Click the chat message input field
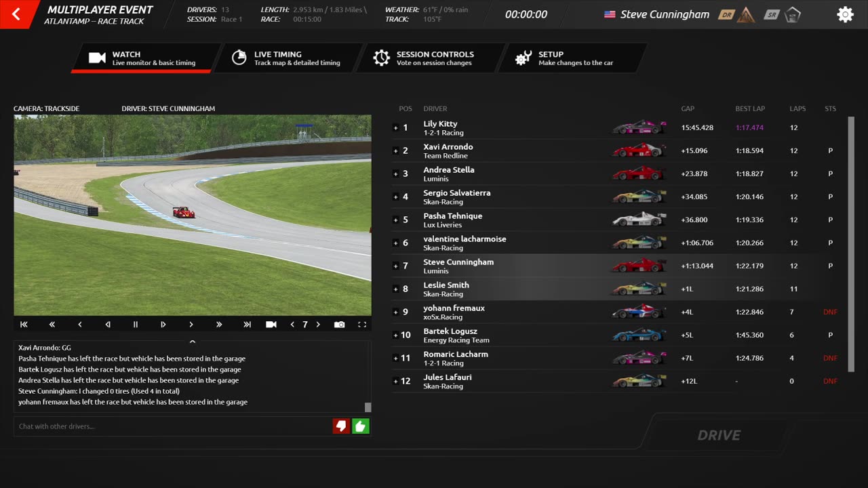Viewport: 868px width, 488px height. click(173, 426)
